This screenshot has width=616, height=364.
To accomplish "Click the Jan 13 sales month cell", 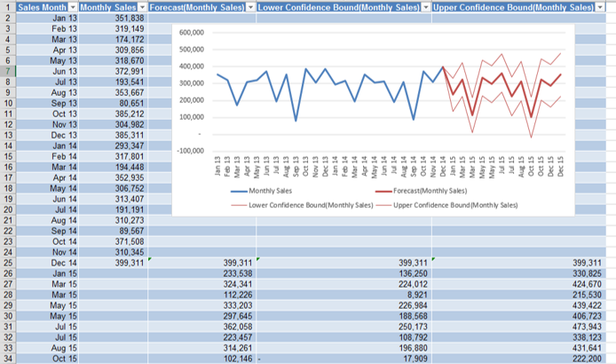I will 48,18.
